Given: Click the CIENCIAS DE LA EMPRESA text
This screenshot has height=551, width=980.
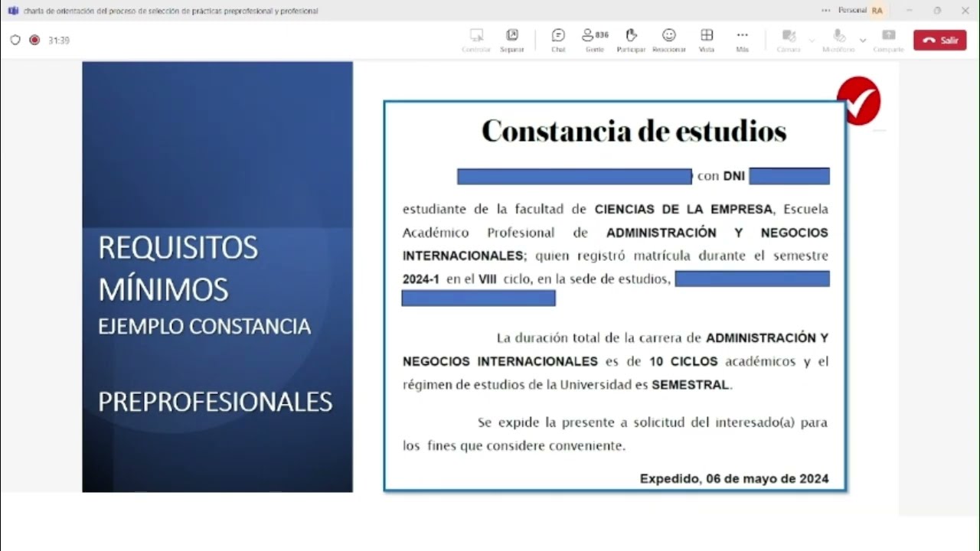Looking at the screenshot, I should coord(684,209).
